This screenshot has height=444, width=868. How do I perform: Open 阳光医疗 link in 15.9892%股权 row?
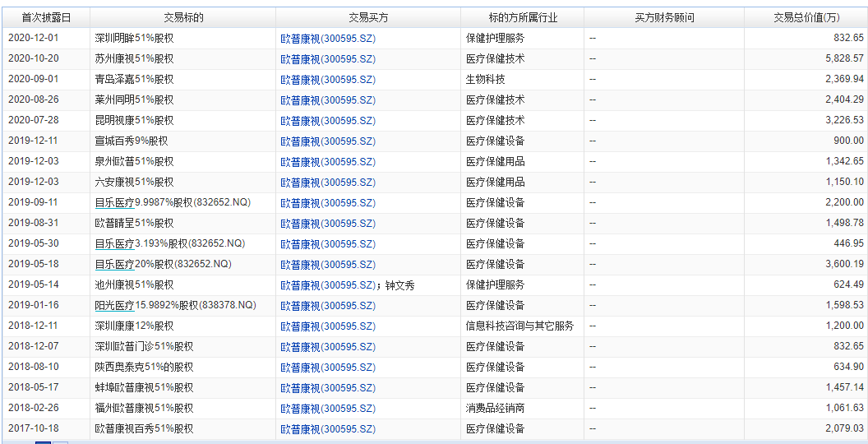click(114, 305)
